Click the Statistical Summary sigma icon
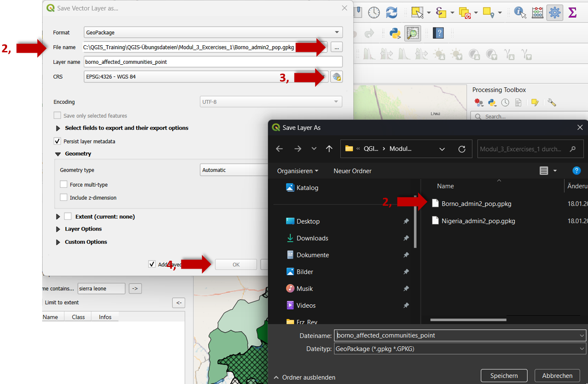 (x=572, y=12)
